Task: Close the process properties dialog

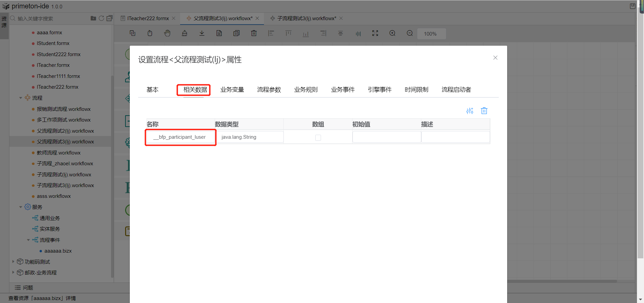Action: coord(495,58)
